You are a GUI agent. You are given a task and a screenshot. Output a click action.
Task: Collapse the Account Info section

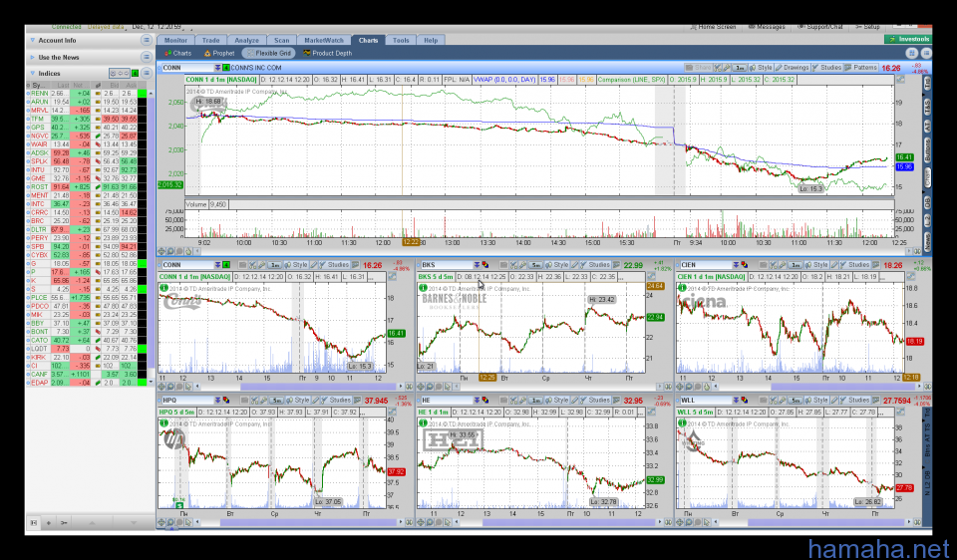pos(32,40)
